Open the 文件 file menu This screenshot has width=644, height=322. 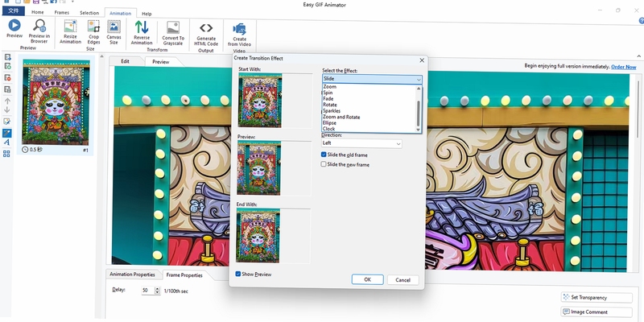point(14,11)
